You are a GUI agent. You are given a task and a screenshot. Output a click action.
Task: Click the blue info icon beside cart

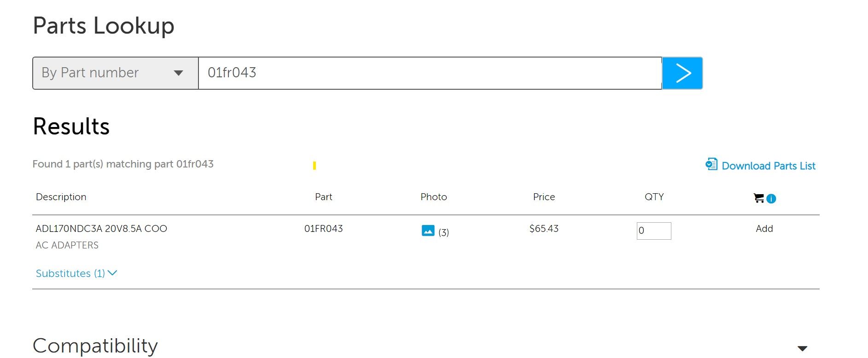pyautogui.click(x=771, y=199)
